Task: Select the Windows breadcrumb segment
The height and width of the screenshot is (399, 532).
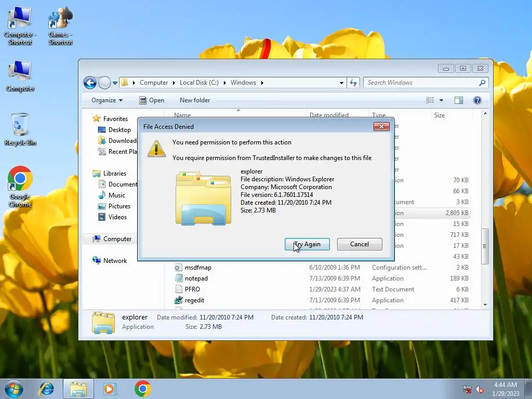Action: coord(243,83)
